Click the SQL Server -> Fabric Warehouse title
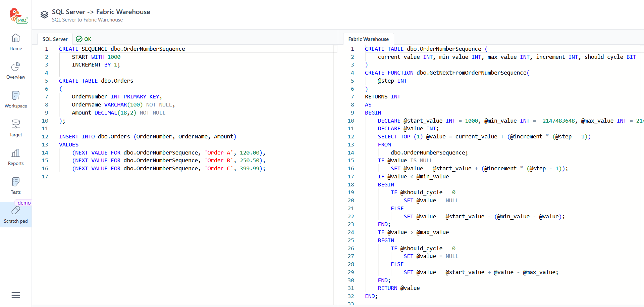 [101, 12]
